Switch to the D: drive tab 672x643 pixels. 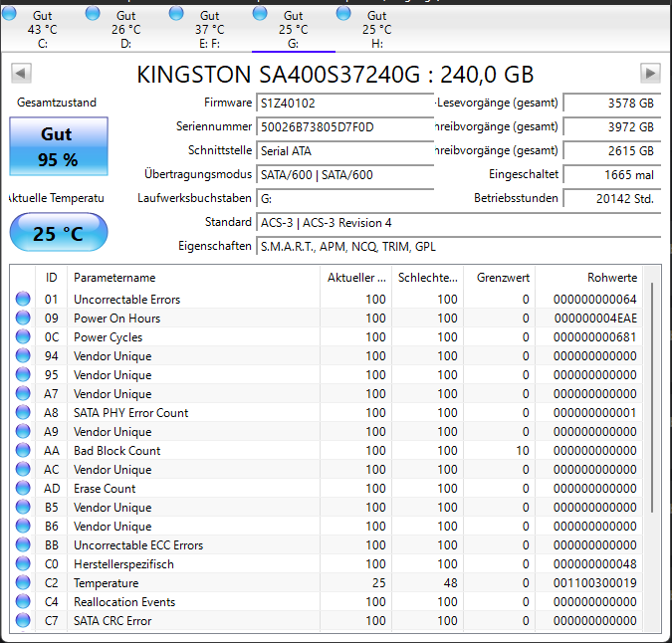[125, 29]
